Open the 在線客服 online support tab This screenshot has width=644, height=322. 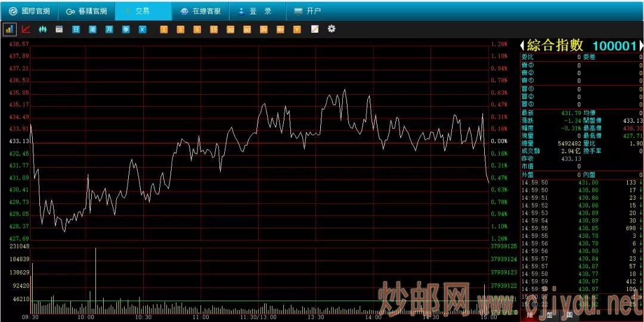[x=200, y=11]
